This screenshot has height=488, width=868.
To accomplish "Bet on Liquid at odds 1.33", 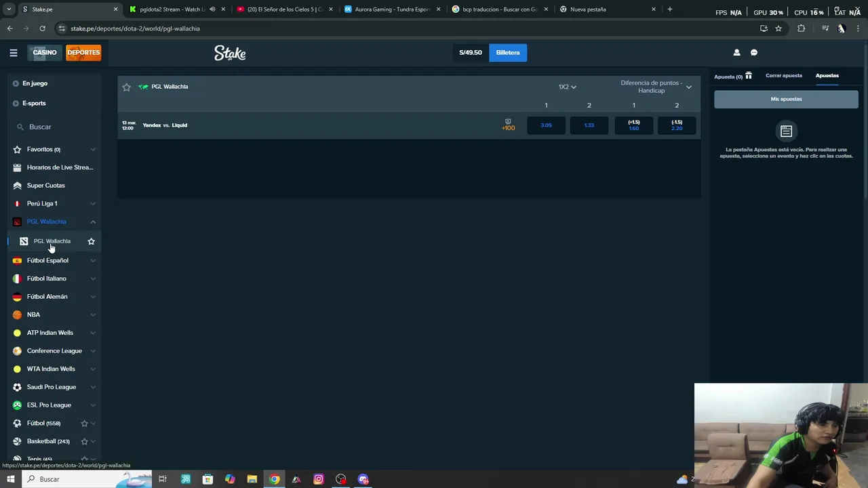I will click(589, 125).
